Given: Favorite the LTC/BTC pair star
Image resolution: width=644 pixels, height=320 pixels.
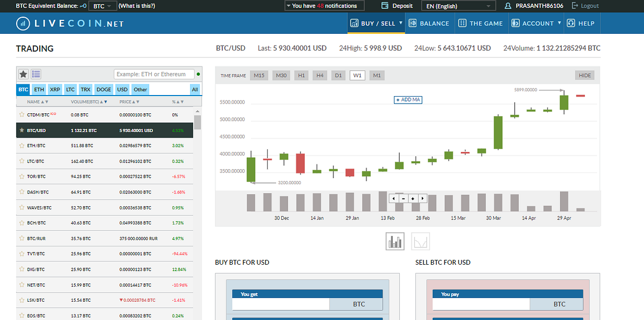Looking at the screenshot, I should point(21,161).
